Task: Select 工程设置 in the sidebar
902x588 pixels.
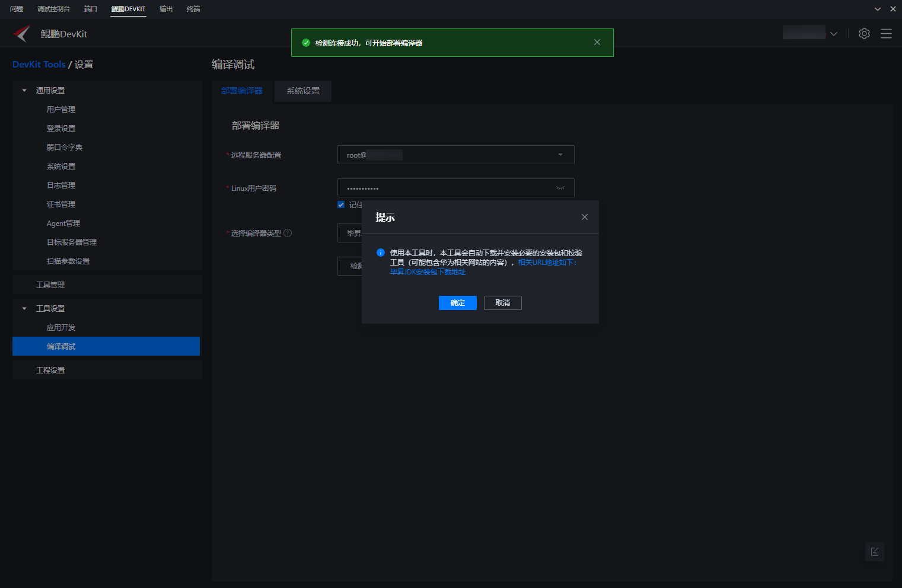Action: [106, 370]
